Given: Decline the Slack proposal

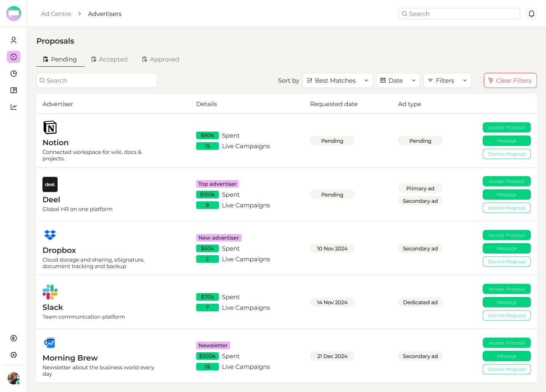Looking at the screenshot, I should 507,315.
